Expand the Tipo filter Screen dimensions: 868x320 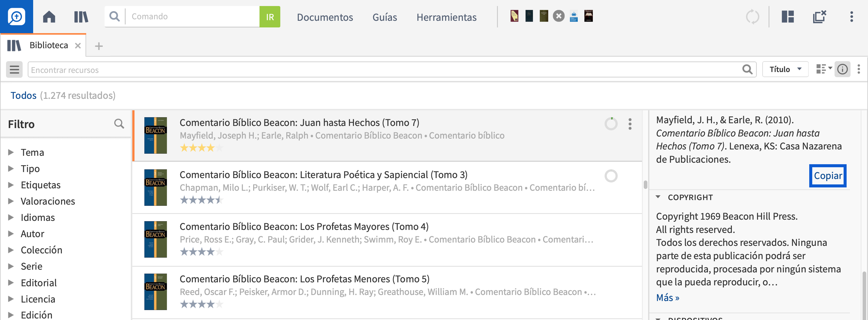click(x=11, y=168)
